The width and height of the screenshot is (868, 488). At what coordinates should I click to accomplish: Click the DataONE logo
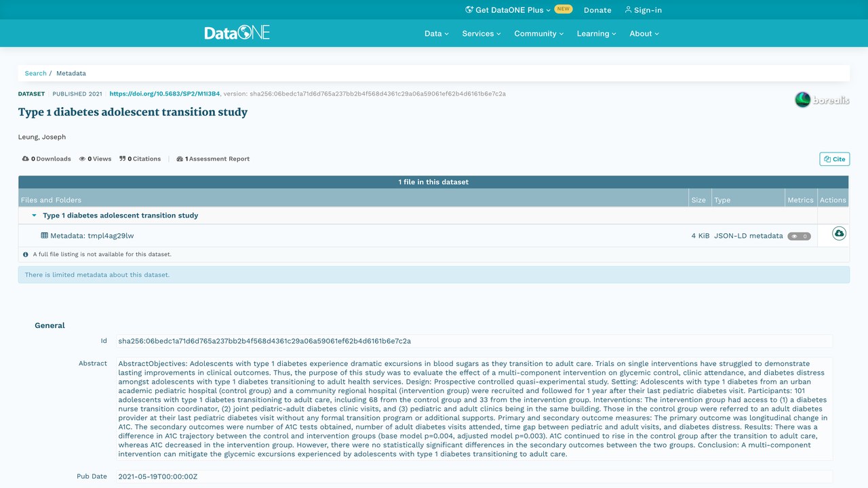coord(237,33)
